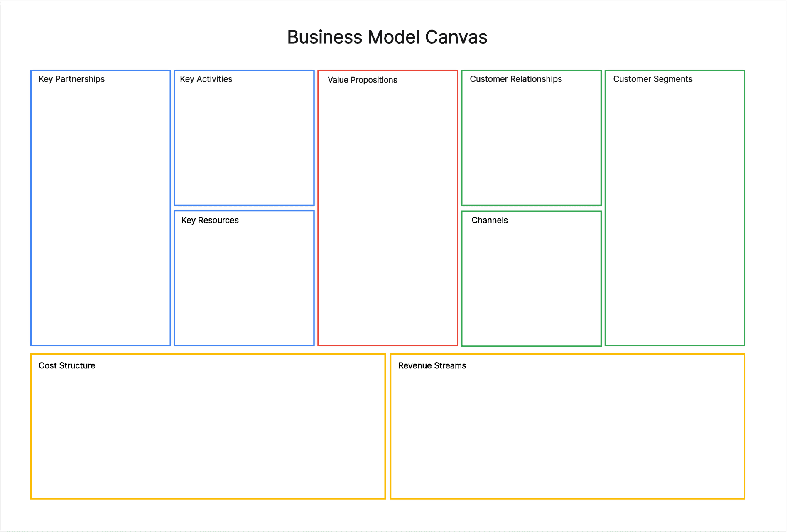Click the Business Model Canvas title
Viewport: 787px width, 532px height.
pyautogui.click(x=387, y=37)
